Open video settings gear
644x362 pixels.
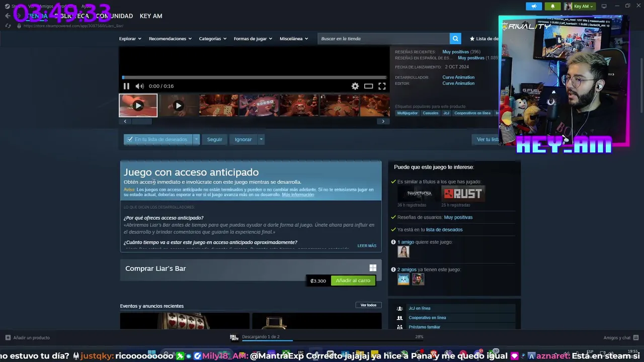[355, 86]
